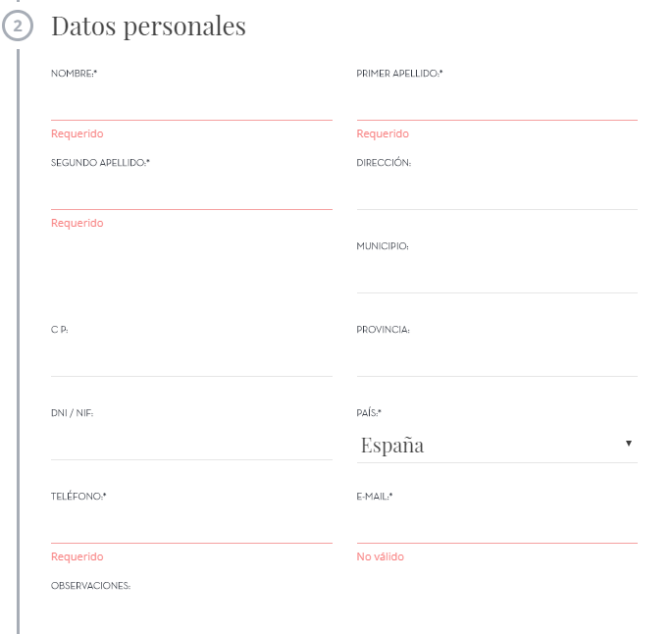This screenshot has width=672, height=634.
Task: Focus the Teléfono input field
Action: coord(191,528)
